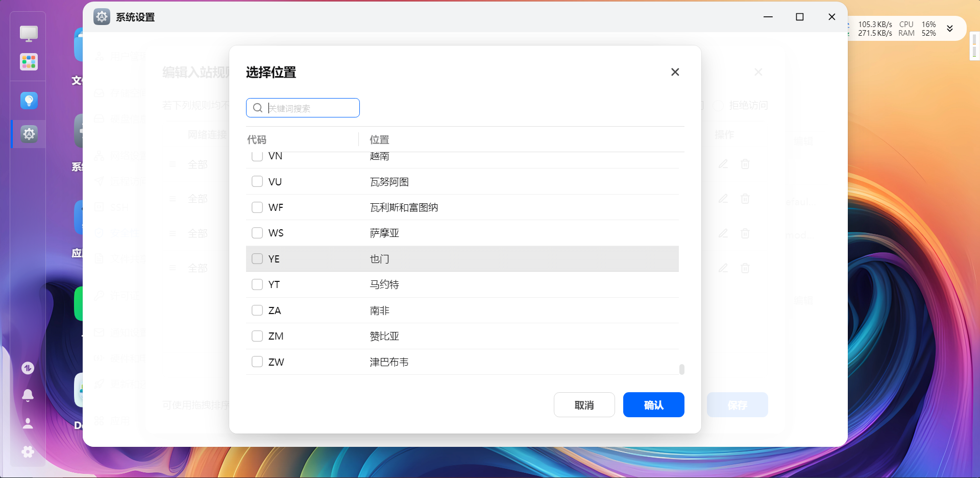Image resolution: width=980 pixels, height=478 pixels.
Task: Select the VU 瓦努阿图 checkbox
Action: point(257,182)
